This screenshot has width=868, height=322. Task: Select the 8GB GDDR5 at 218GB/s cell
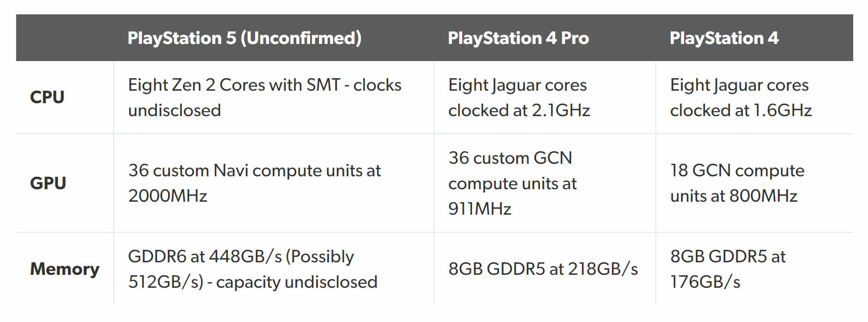[x=543, y=269]
